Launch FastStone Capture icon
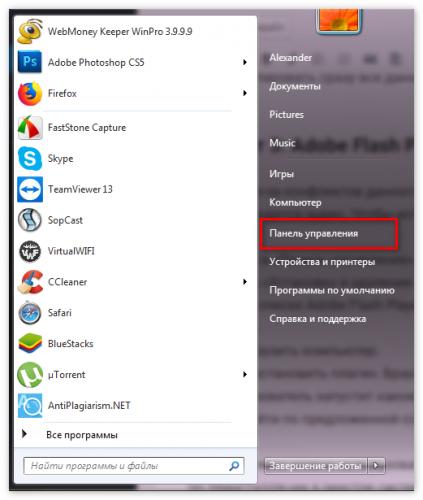This screenshot has width=423, height=500. click(30, 128)
